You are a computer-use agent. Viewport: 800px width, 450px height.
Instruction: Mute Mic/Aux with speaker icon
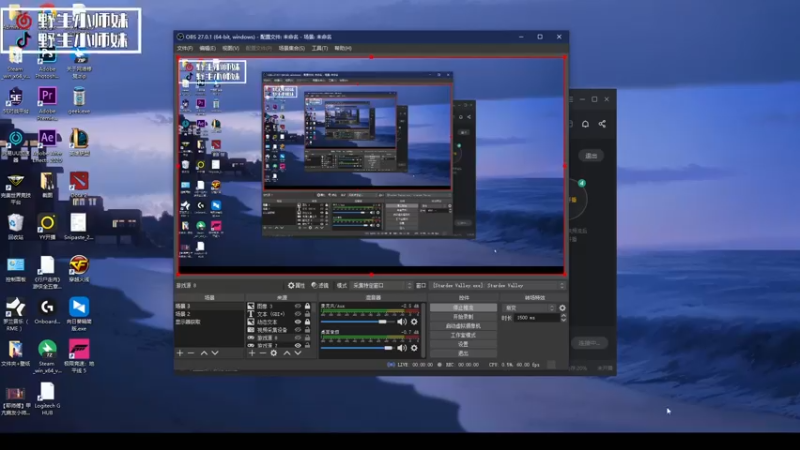point(402,322)
